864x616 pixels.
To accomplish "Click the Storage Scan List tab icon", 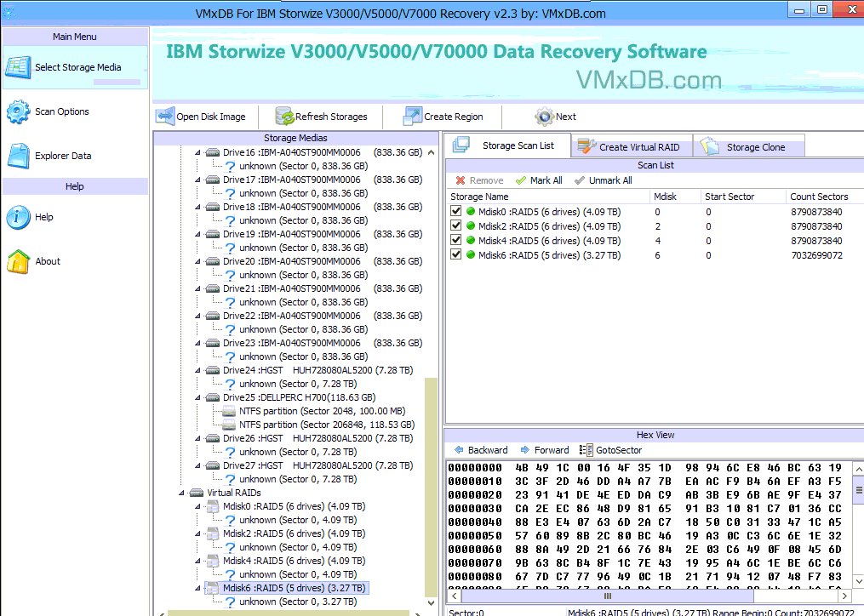I will [461, 145].
